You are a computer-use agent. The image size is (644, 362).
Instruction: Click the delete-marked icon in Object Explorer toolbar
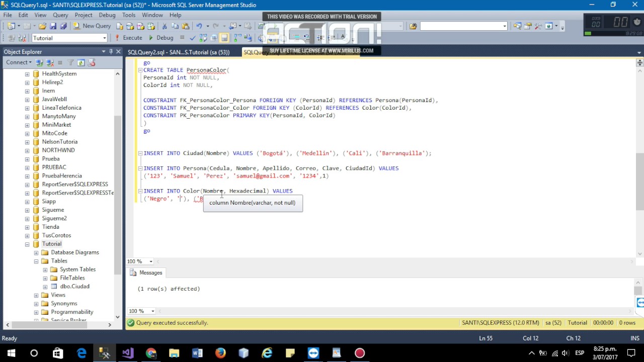(x=92, y=62)
